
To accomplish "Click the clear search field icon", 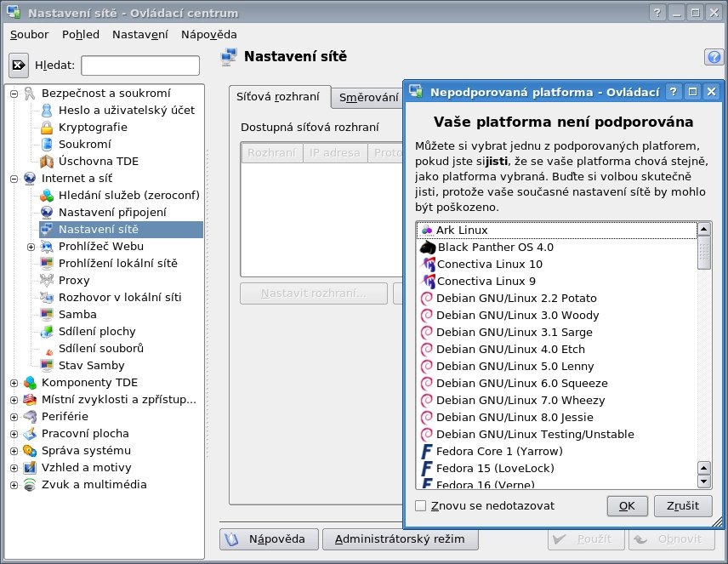I will [19, 65].
